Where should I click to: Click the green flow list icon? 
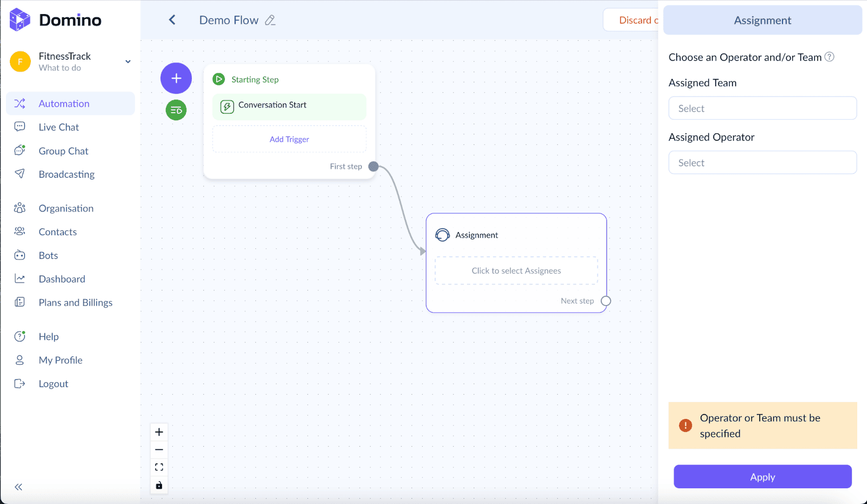176,110
